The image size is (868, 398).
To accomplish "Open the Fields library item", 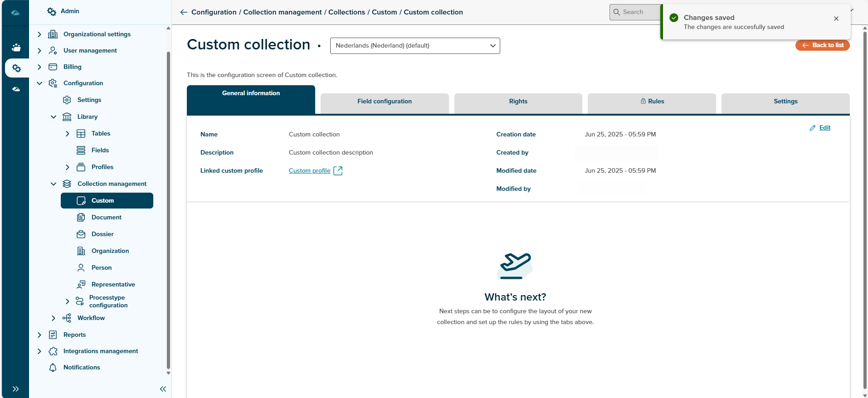I will 100,150.
